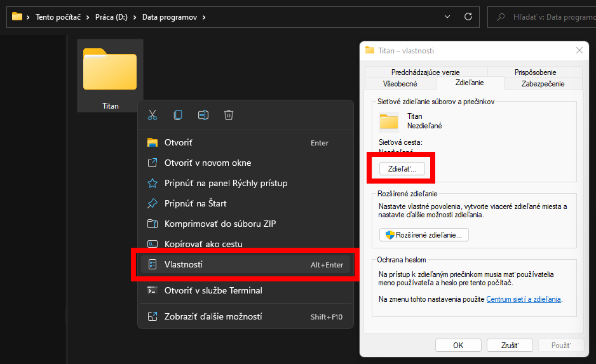This screenshot has width=596, height=364.
Task: Select Komprimovať do súboru ZIP
Action: point(220,224)
